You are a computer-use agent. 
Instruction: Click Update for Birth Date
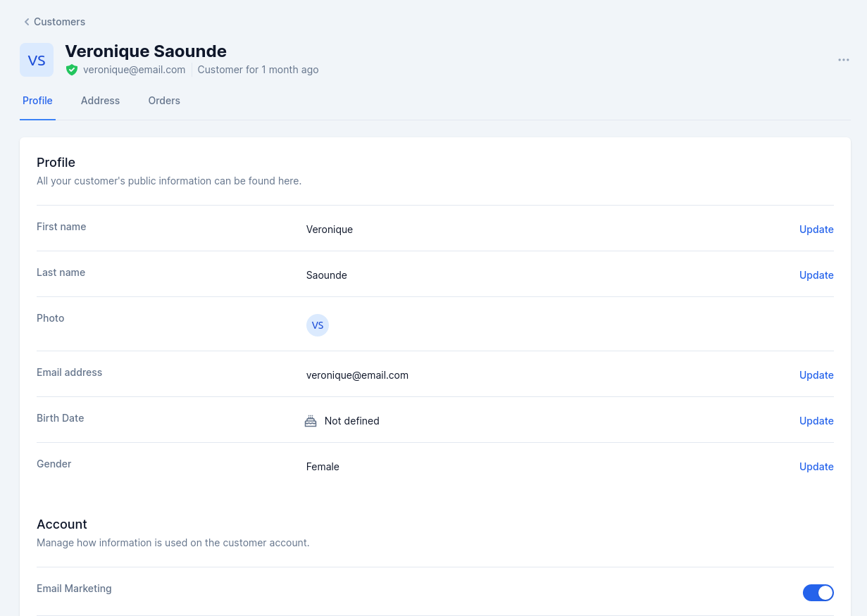[816, 420]
